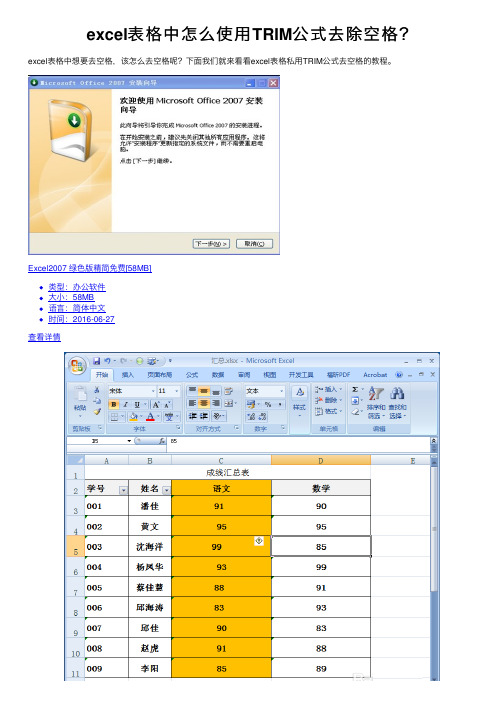Select column header D

coord(321,461)
